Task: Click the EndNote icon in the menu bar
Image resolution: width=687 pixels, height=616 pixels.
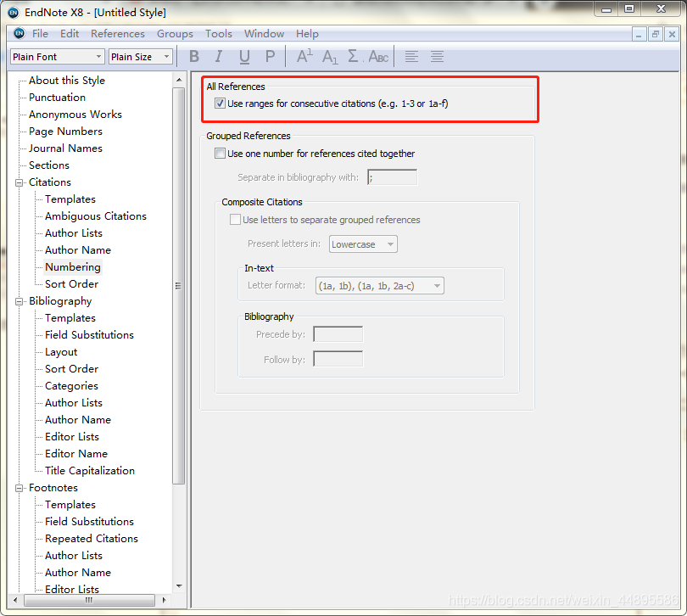Action: [20, 33]
